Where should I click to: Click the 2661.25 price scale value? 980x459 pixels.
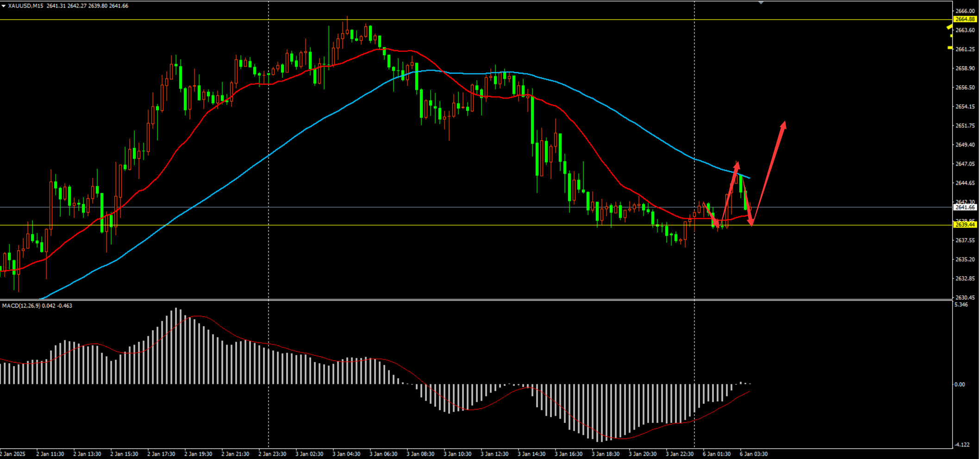tap(965, 49)
